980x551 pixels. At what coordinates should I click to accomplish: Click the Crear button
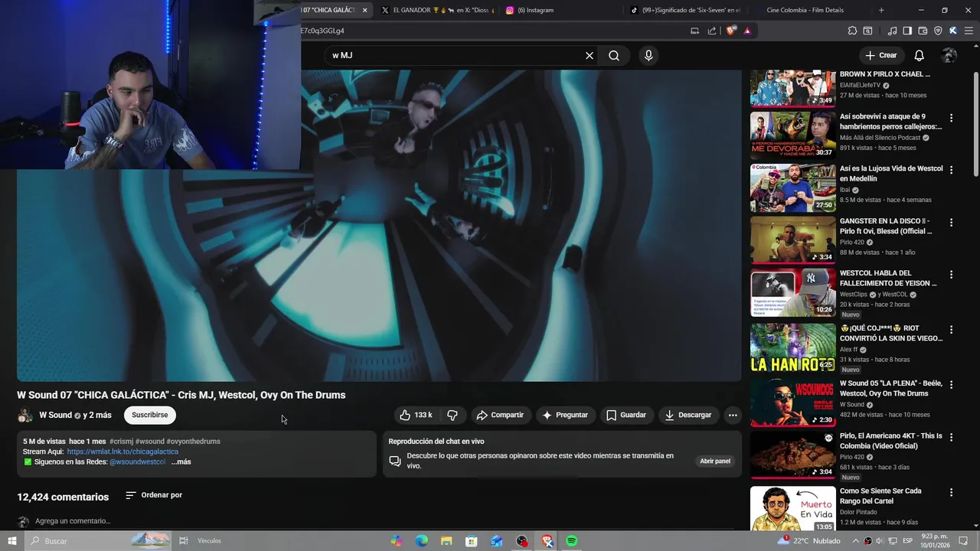pos(880,55)
